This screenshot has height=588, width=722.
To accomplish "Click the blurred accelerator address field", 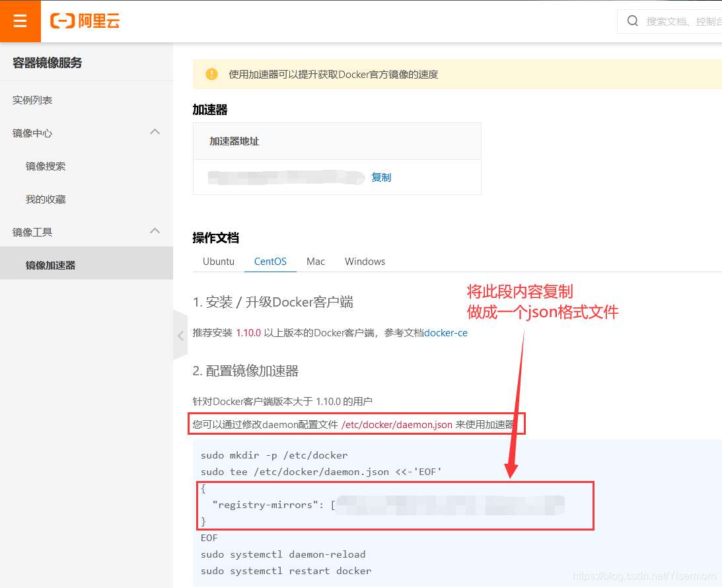I will (x=286, y=177).
